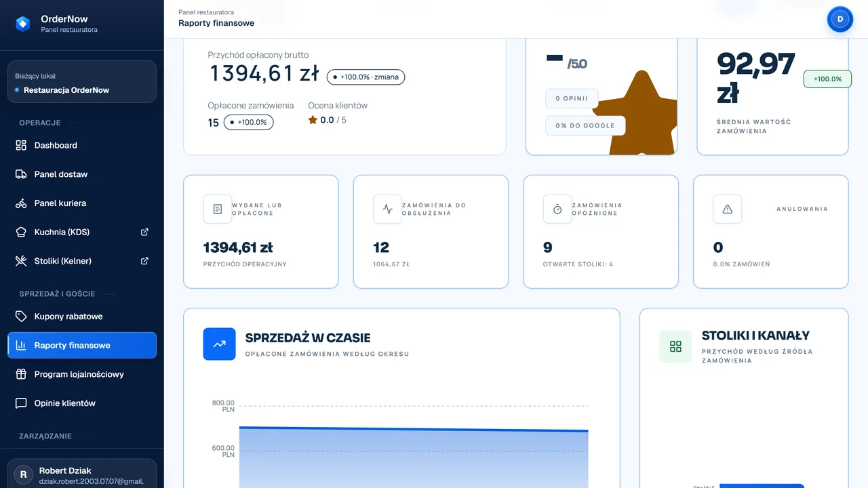Click the sales line on the chart
The width and height of the screenshot is (868, 488).
click(x=414, y=430)
